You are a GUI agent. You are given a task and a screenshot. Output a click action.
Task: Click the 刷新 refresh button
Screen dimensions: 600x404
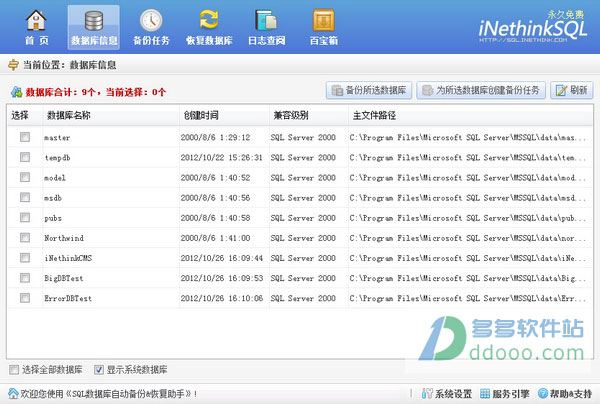[572, 90]
